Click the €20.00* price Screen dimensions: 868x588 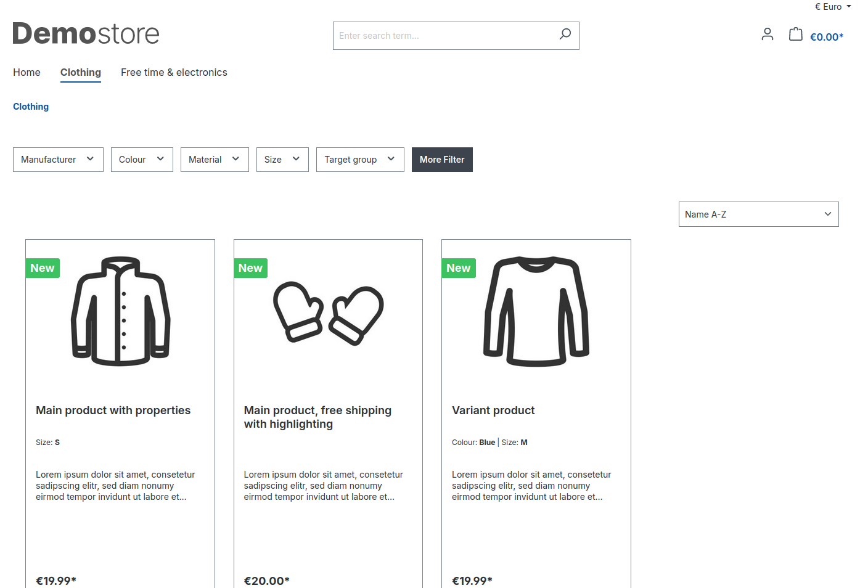267,581
